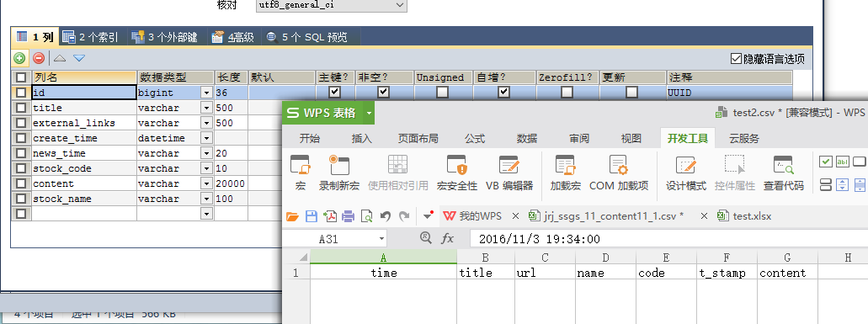Add a new column with green plus icon
The width and height of the screenshot is (868, 324).
(x=19, y=57)
